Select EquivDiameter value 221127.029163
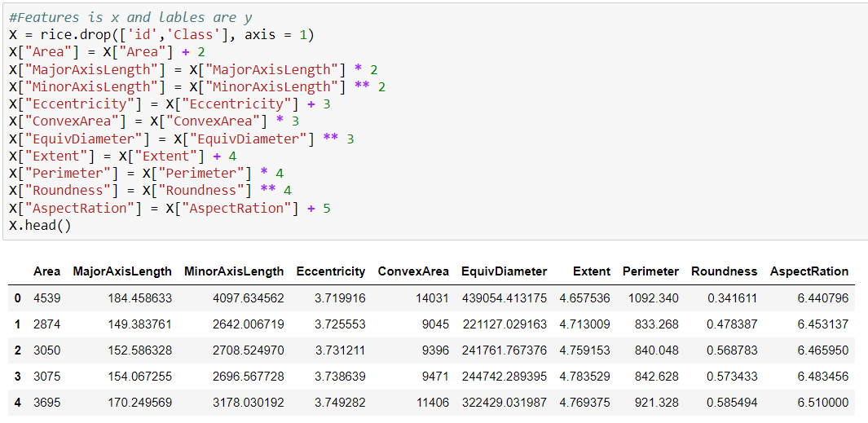868x423 pixels. point(504,324)
